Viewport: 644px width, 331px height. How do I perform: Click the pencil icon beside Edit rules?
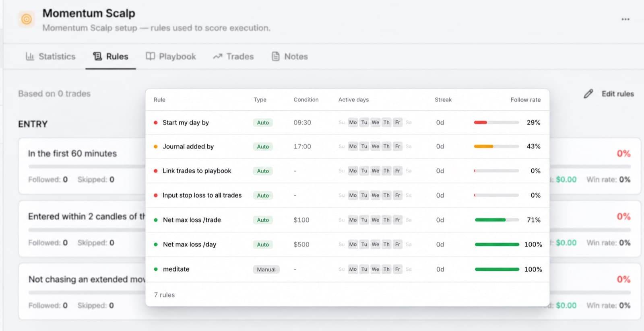pos(588,94)
